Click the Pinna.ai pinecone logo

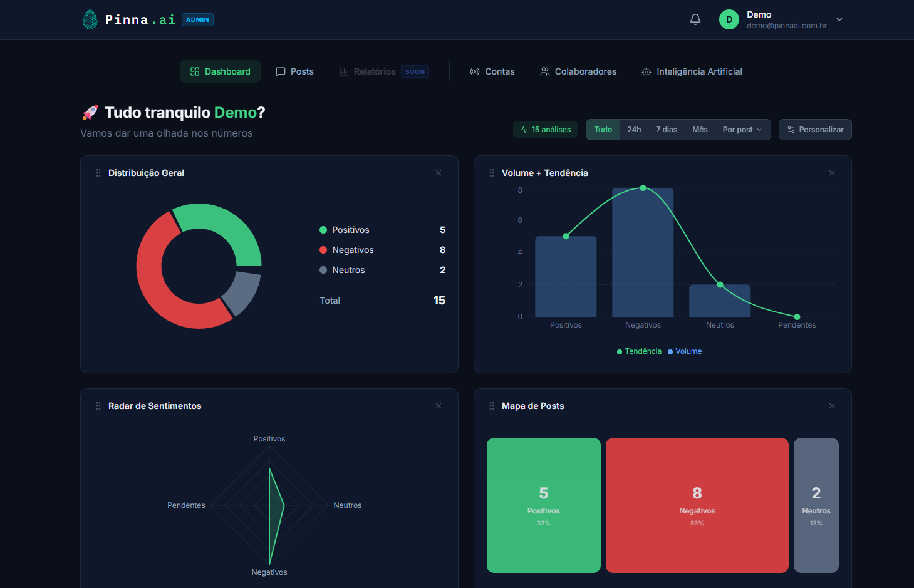pos(90,19)
